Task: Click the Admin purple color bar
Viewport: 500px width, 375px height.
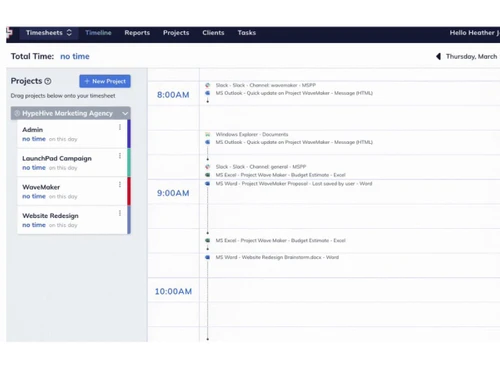Action: 129,134
